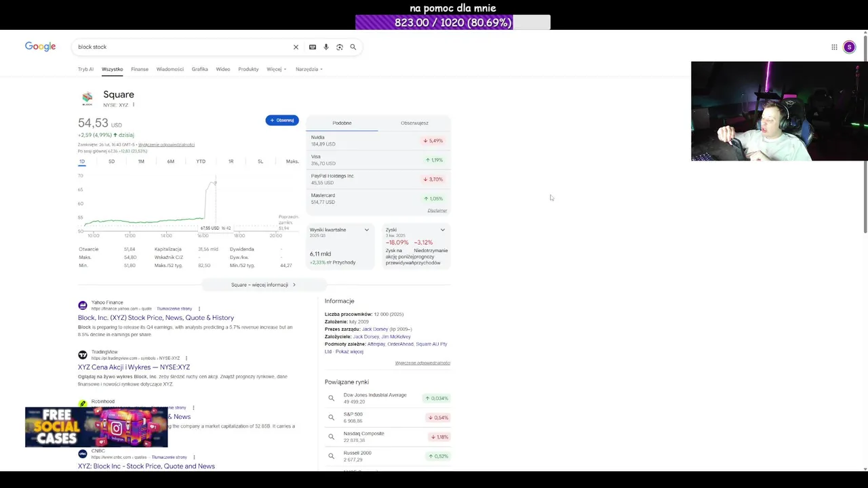The width and height of the screenshot is (868, 488).
Task: Switch to Tryb AI tab
Action: [x=85, y=69]
